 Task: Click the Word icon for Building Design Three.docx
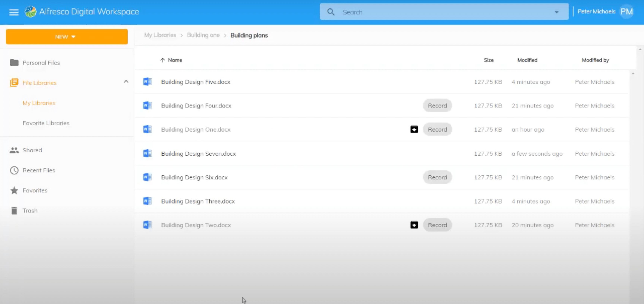pos(148,201)
